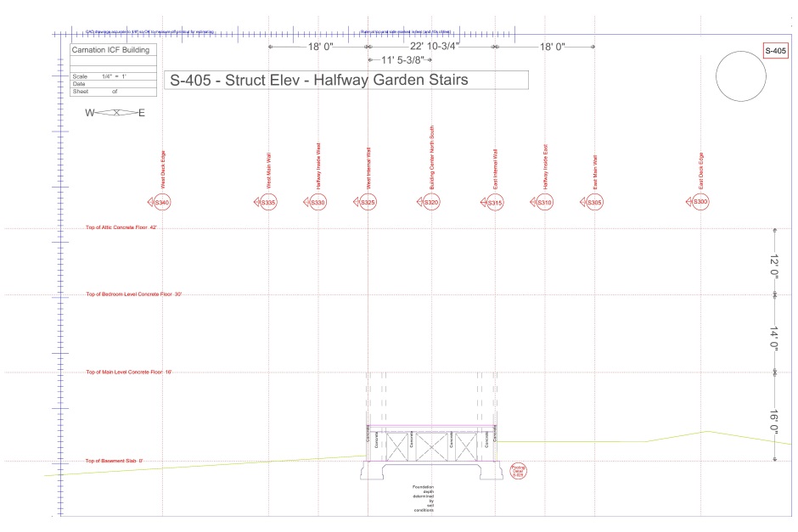The width and height of the screenshot is (798, 532).
Task: Click the blue CAD drawings scale note at top
Action: click(149, 31)
